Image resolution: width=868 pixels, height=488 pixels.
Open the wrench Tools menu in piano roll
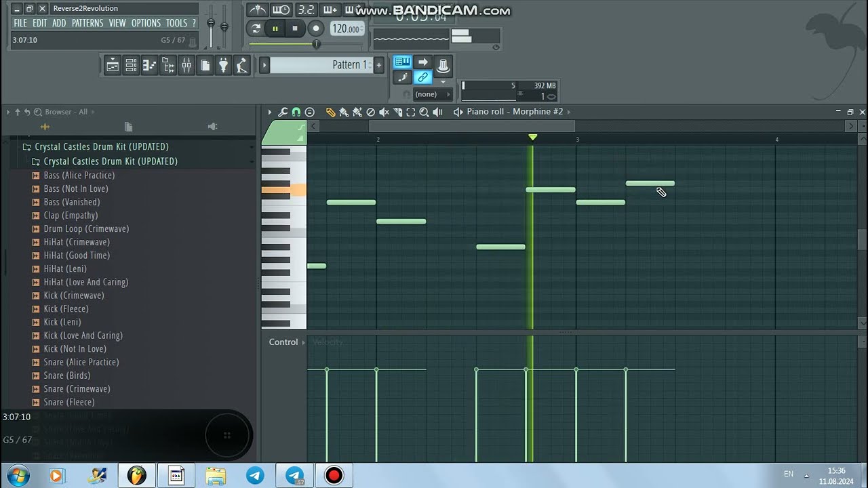click(283, 112)
